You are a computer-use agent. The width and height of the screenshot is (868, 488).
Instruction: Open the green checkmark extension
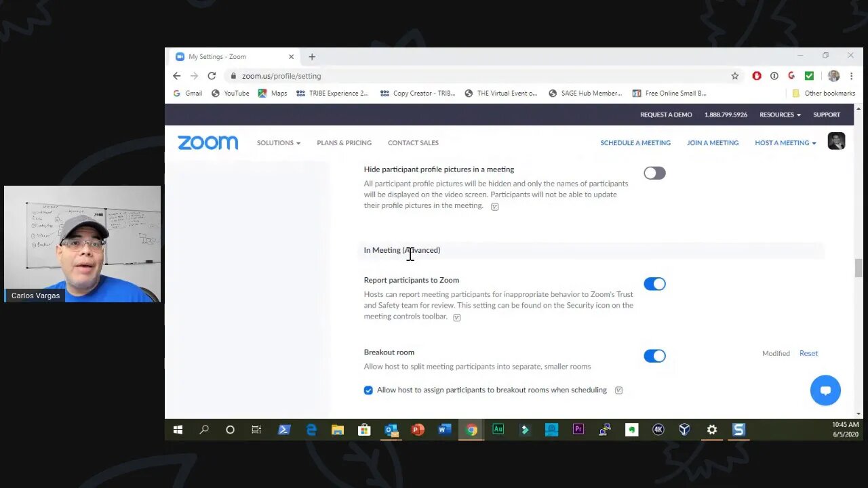point(809,76)
